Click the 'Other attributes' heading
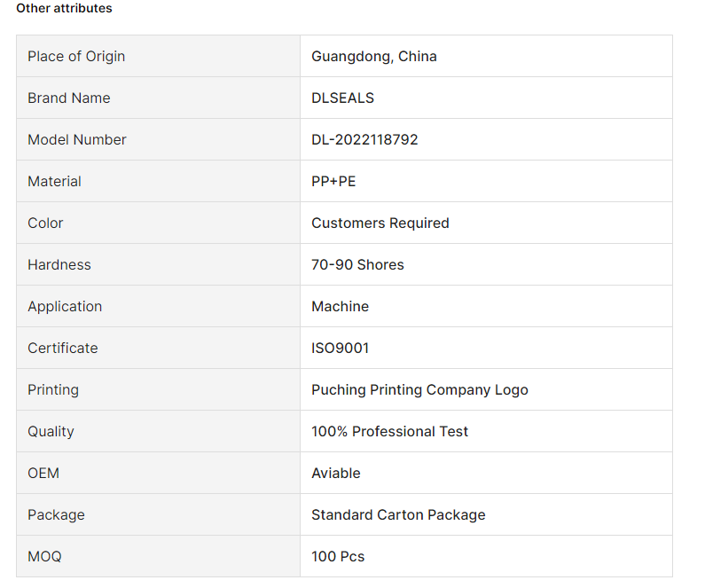Screen dimensions: 713x588 click(64, 8)
